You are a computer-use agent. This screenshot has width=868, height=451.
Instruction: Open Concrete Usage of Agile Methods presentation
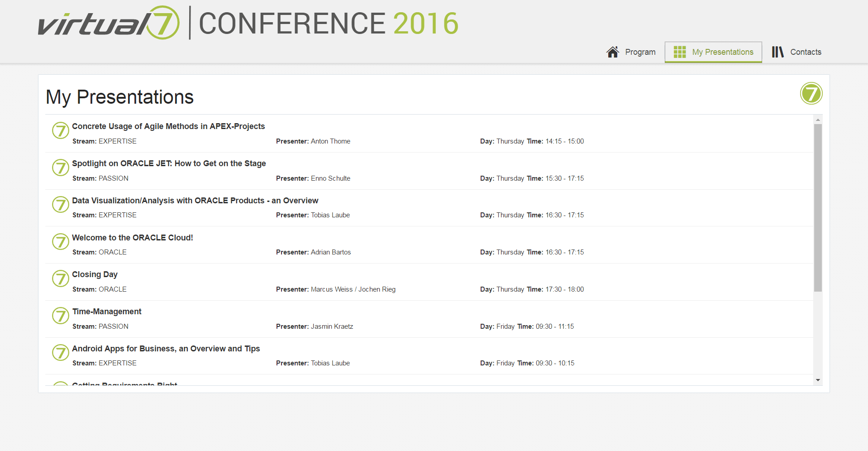point(168,126)
